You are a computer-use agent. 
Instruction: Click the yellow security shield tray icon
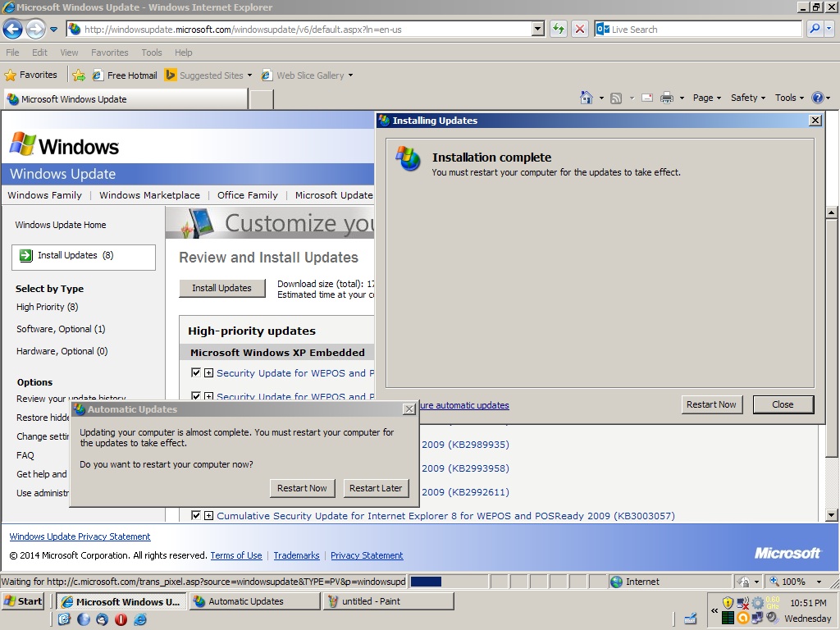coord(728,603)
